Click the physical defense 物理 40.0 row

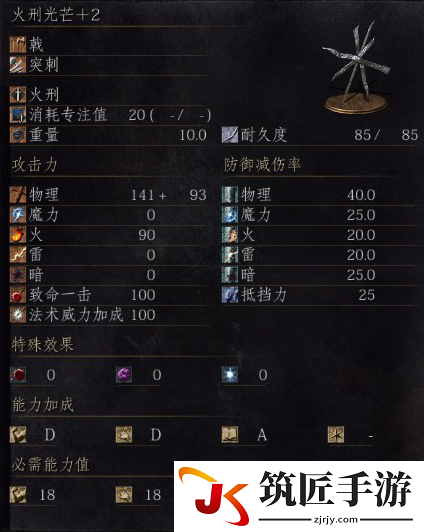coord(320,195)
